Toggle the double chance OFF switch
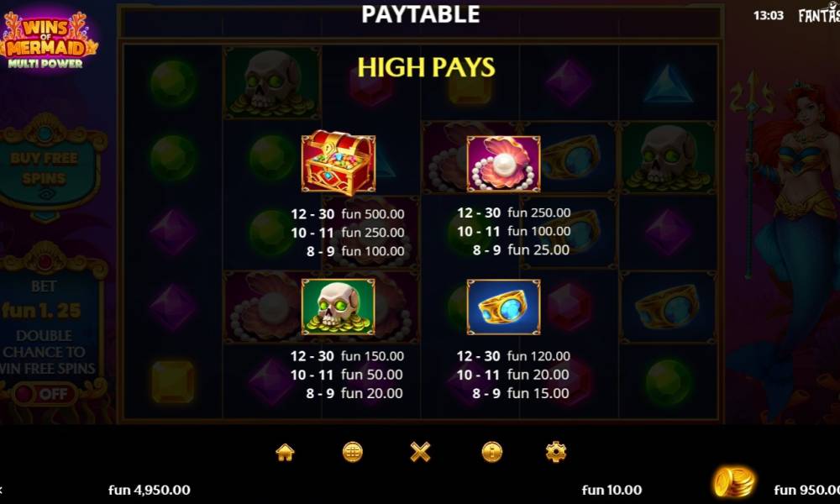Screen dimensions: 840x504 pos(46,394)
